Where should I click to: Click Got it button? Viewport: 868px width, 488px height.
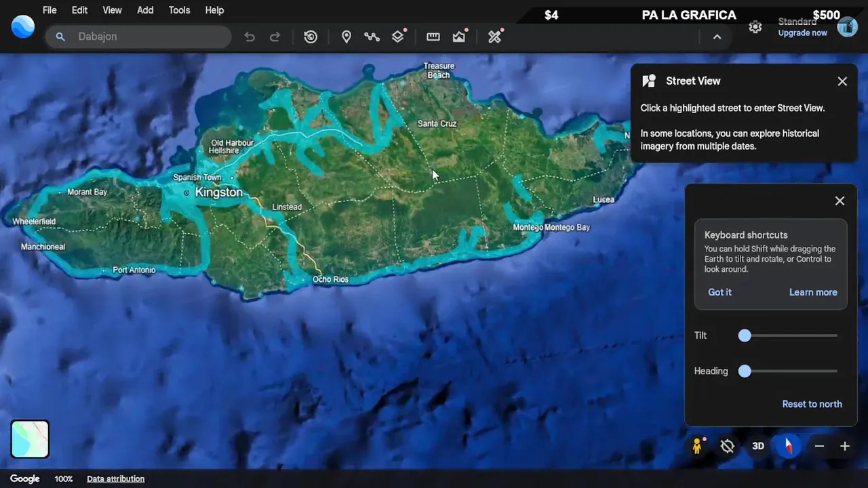[x=719, y=292]
